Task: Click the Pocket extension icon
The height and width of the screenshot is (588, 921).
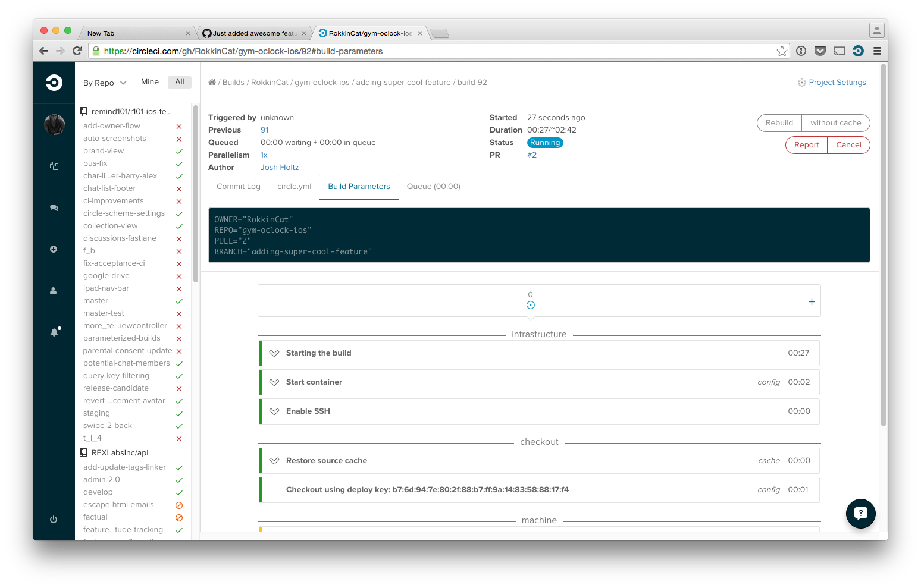Action: point(820,51)
